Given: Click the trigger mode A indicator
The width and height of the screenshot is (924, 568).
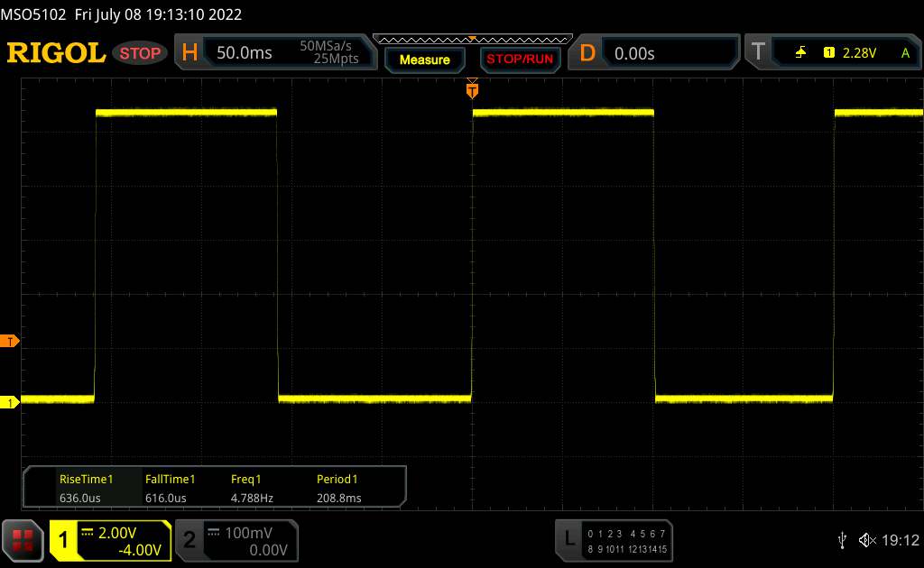Looking at the screenshot, I should click(905, 53).
